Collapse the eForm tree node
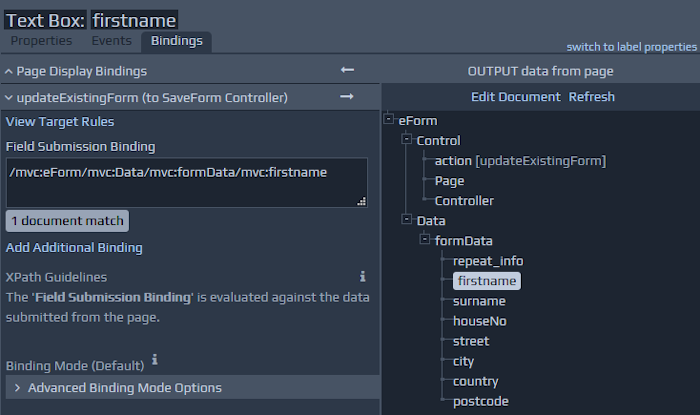This screenshot has width=700, height=415. tap(389, 119)
